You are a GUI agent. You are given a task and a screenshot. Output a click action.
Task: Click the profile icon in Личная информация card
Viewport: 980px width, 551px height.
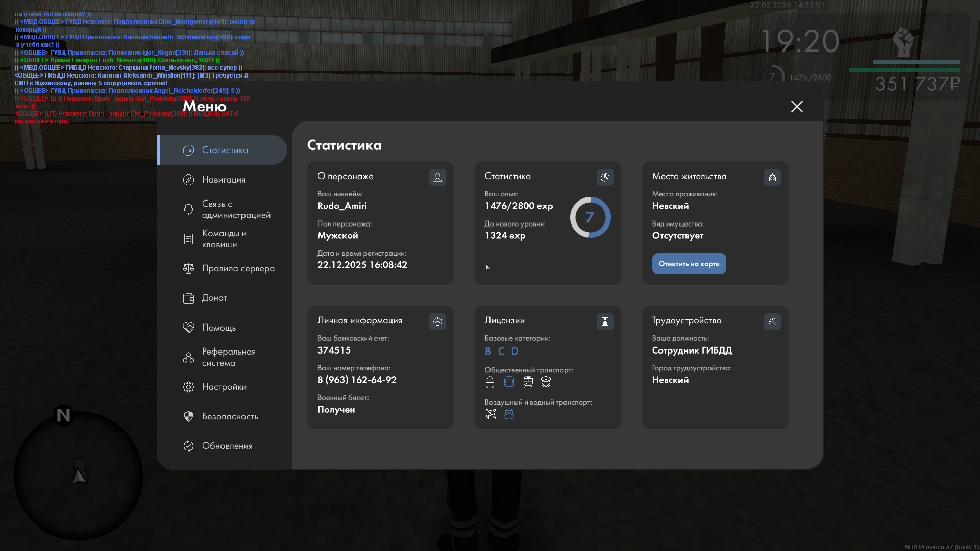437,321
